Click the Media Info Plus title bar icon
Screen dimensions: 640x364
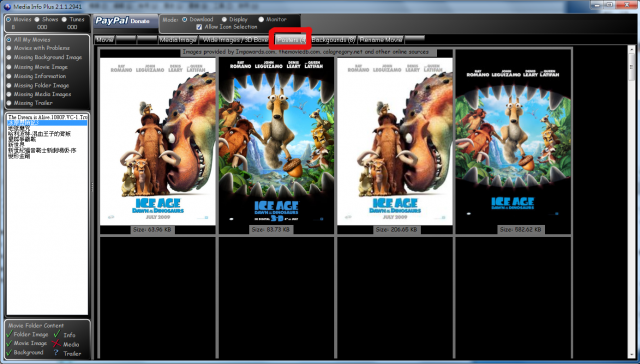[7, 7]
